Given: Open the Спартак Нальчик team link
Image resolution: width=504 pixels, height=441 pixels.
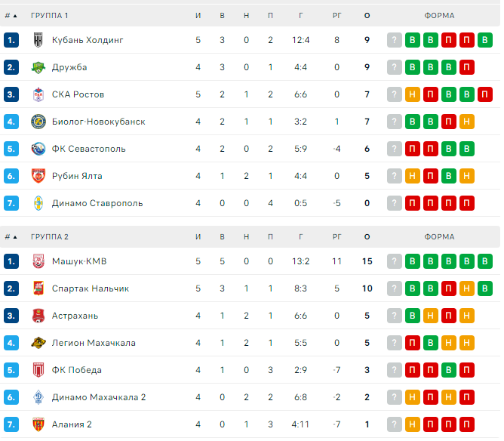Looking at the screenshot, I should 91,288.
